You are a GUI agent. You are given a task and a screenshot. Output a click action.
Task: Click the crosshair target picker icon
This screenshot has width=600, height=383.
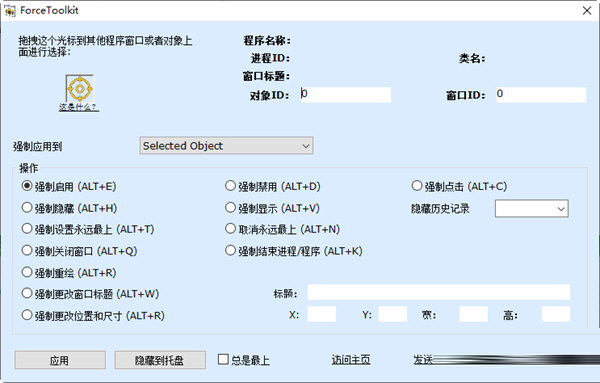[x=80, y=89]
